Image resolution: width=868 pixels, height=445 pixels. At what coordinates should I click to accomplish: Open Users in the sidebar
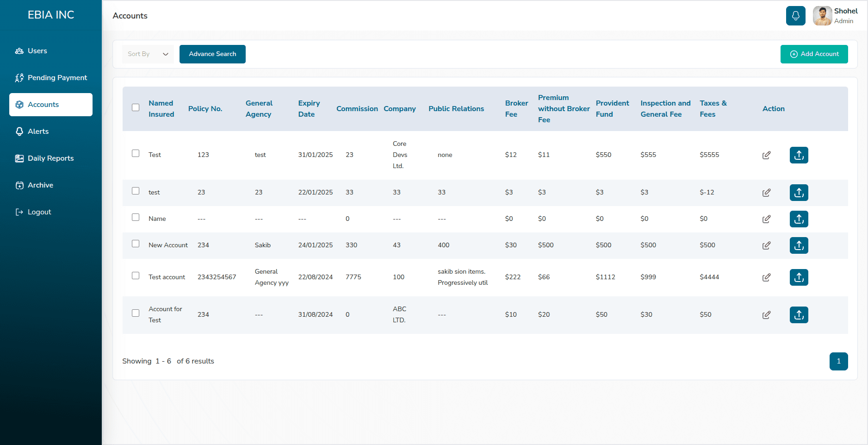(51, 51)
